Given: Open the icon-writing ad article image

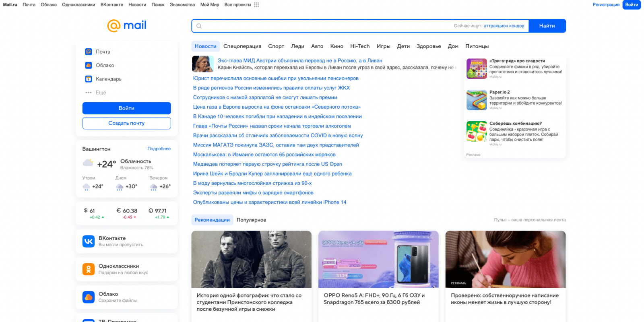Looking at the screenshot, I should coord(506,259).
